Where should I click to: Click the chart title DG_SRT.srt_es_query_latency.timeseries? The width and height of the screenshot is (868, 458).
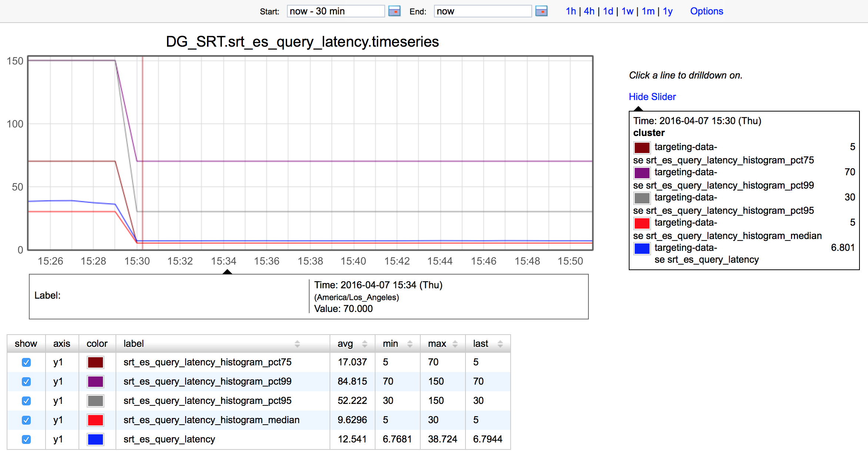[x=302, y=42]
